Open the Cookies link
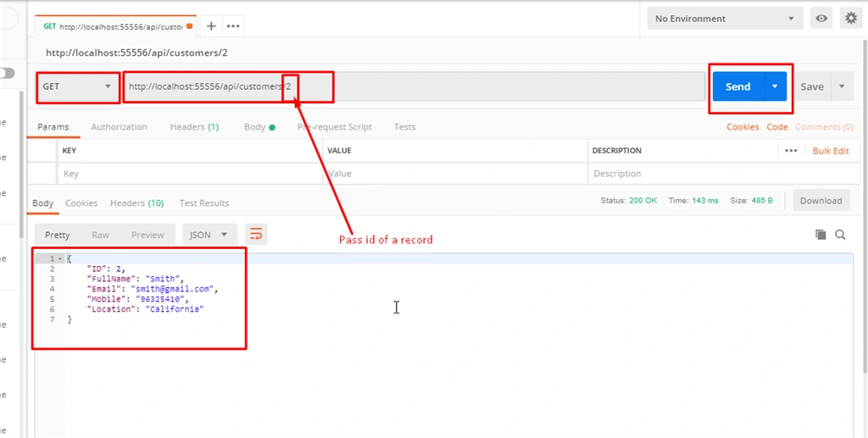The image size is (868, 438). point(743,126)
